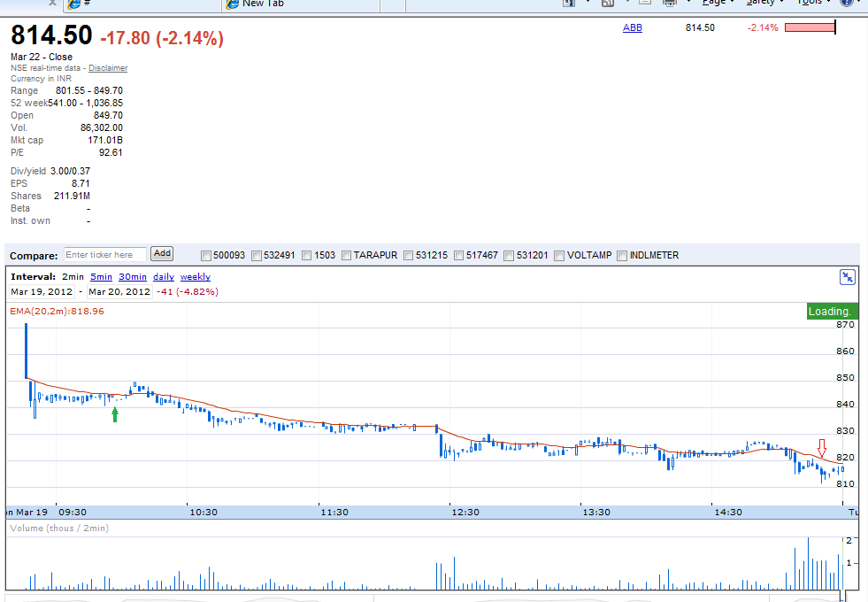This screenshot has width=868, height=602.
Task: Switch to the New Tab browser tab
Action: click(x=301, y=4)
